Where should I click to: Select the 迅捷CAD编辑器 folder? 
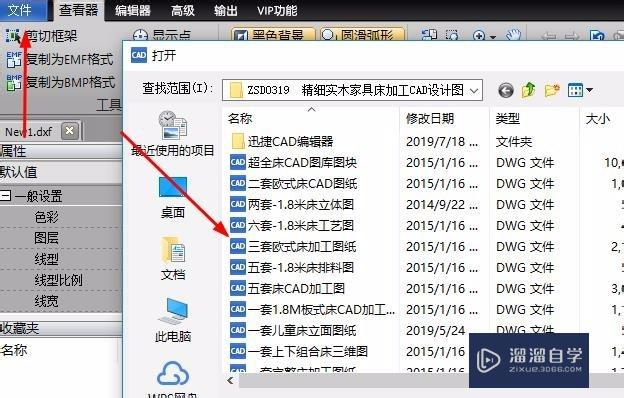click(x=282, y=141)
